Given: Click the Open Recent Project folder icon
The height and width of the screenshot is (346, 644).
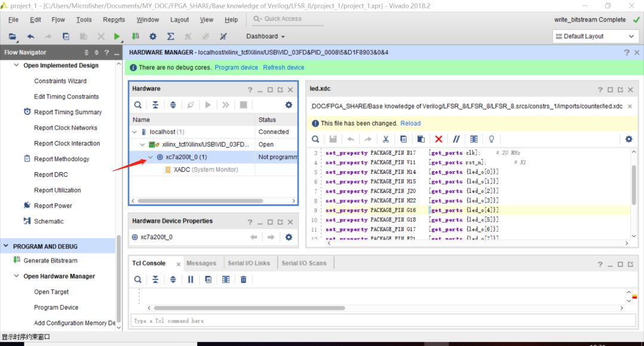Looking at the screenshot, I should click(12, 36).
